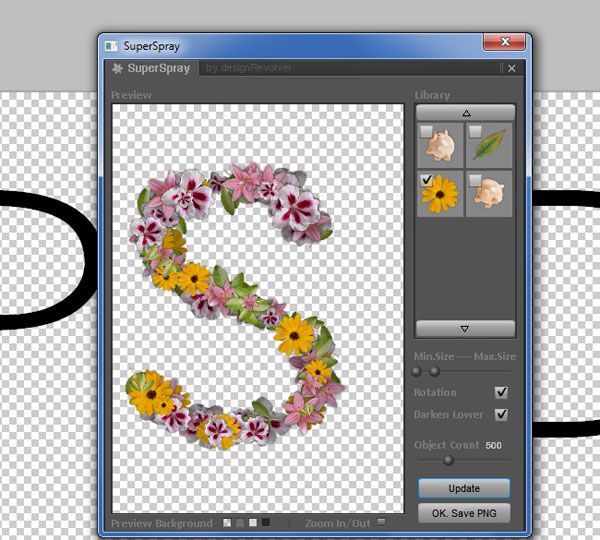Set preview background to white swatch

[x=253, y=523]
